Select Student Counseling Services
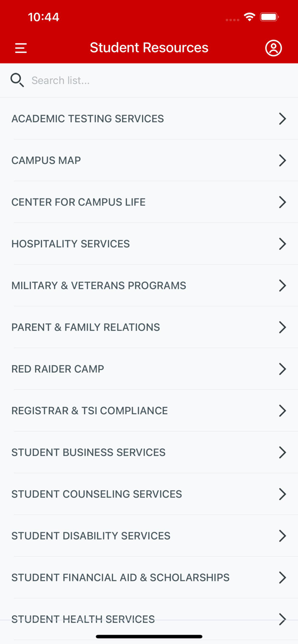The width and height of the screenshot is (298, 644). pos(96,494)
